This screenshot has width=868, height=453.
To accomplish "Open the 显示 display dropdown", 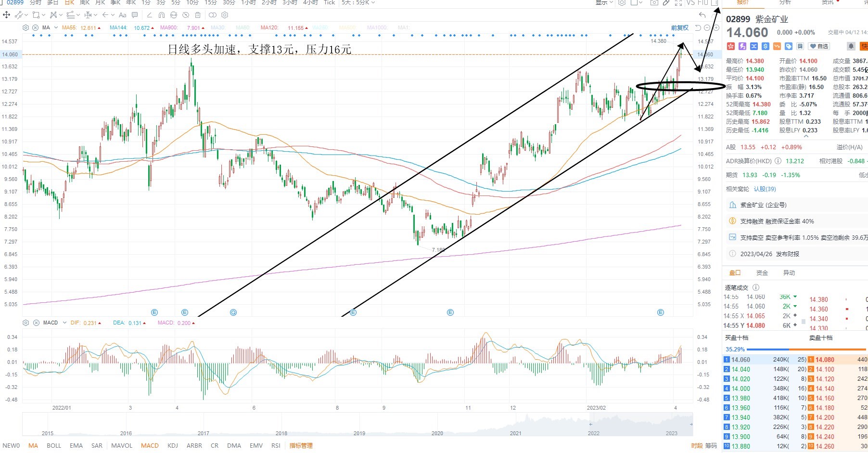I will pos(604,2).
